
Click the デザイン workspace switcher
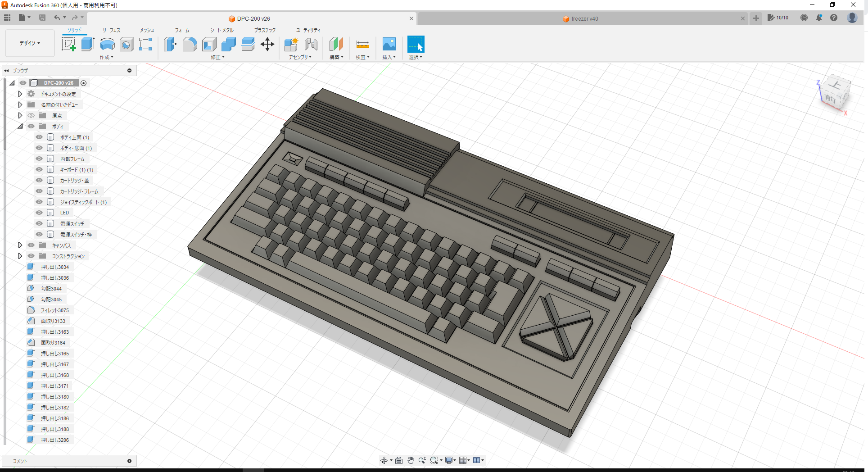point(29,43)
